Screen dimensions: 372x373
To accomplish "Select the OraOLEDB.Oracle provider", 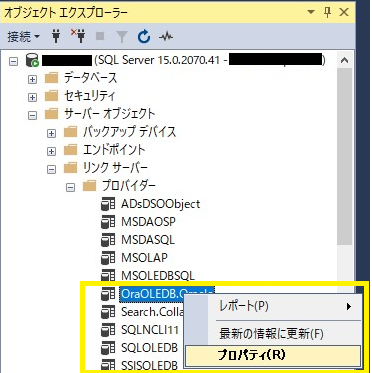I will point(166,294).
